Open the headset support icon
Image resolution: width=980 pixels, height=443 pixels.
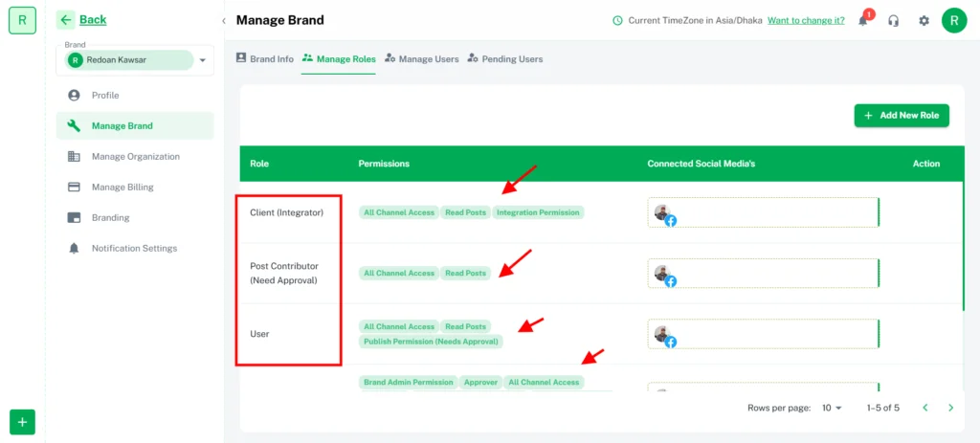tap(894, 21)
